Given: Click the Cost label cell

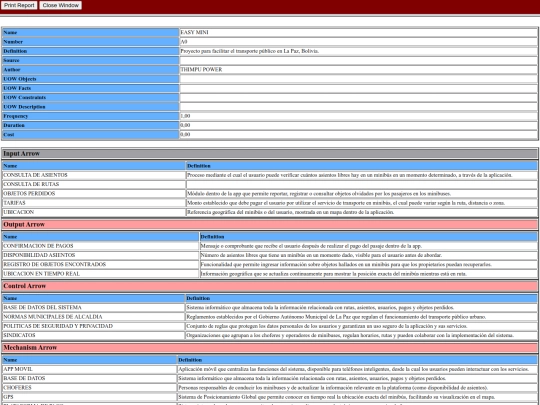Looking at the screenshot, I should click(x=90, y=135).
